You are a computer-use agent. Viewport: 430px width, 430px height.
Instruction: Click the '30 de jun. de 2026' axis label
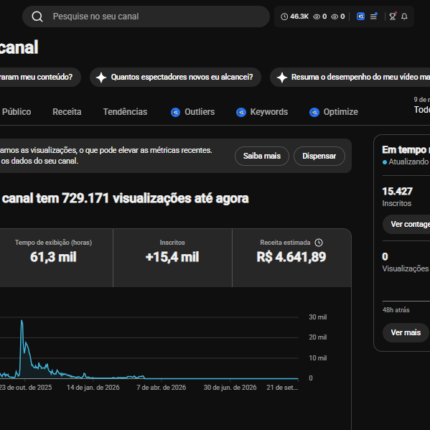[x=230, y=388]
